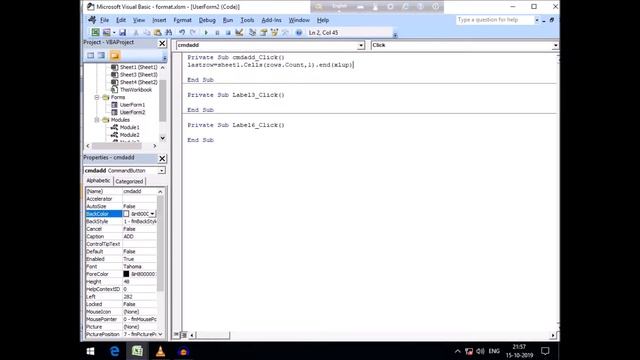The width and height of the screenshot is (640, 360).
Task: Open the help search box dropdown arrow
Action: coord(537,20)
